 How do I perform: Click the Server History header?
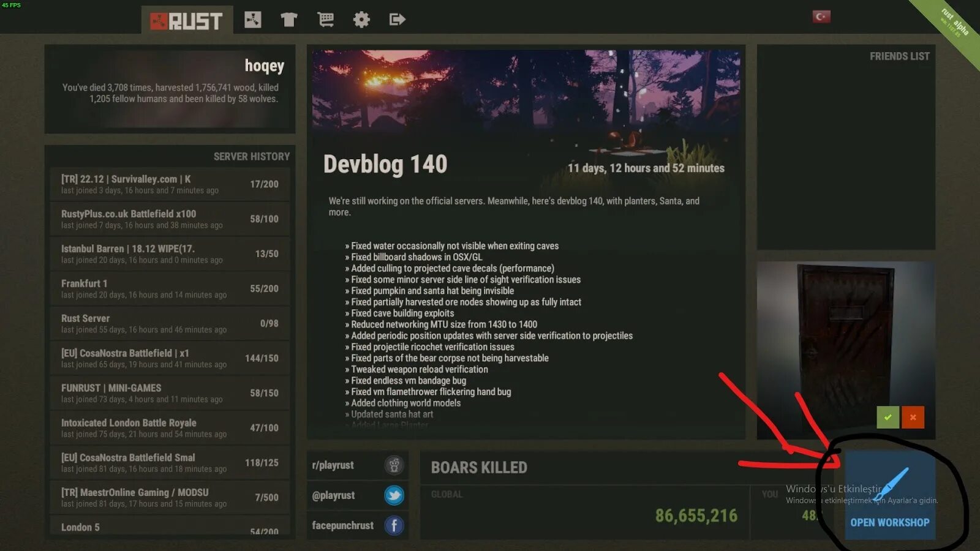coord(252,157)
